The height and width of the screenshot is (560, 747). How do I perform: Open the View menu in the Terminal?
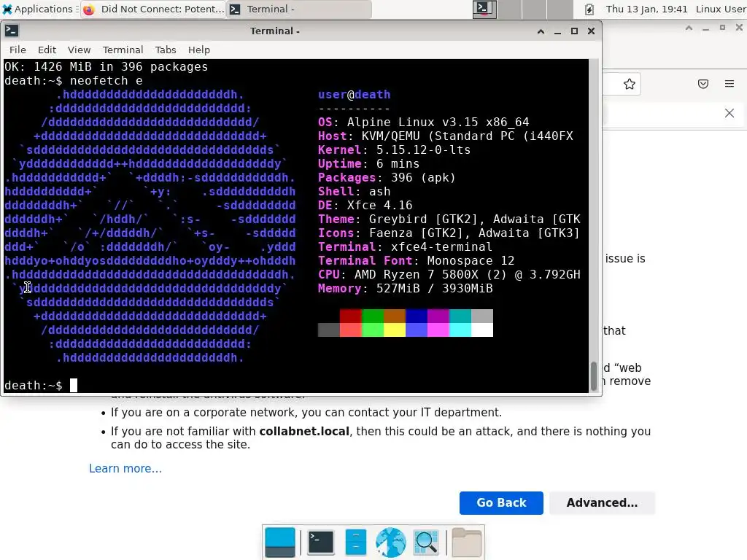pyautogui.click(x=79, y=50)
